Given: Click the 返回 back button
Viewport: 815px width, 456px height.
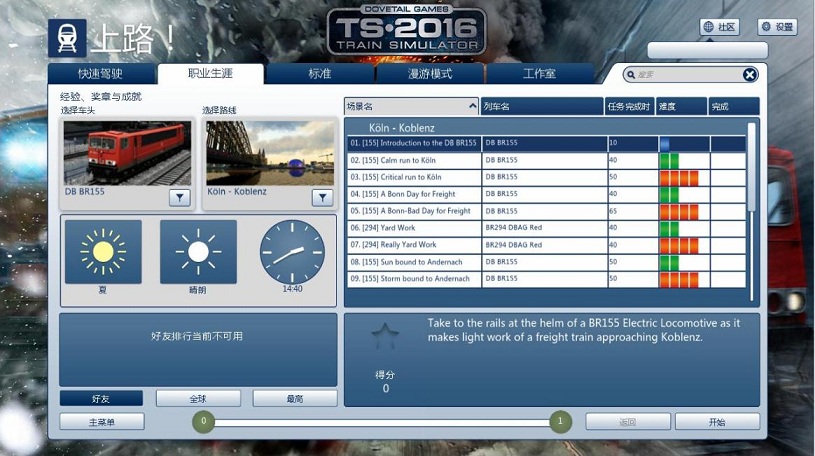Looking at the screenshot, I should click(628, 422).
